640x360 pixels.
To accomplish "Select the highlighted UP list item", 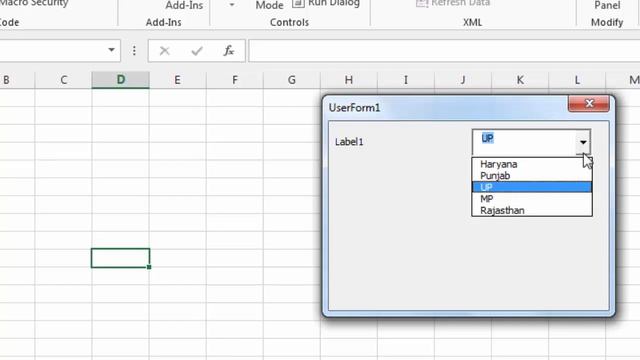I will pyautogui.click(x=532, y=187).
